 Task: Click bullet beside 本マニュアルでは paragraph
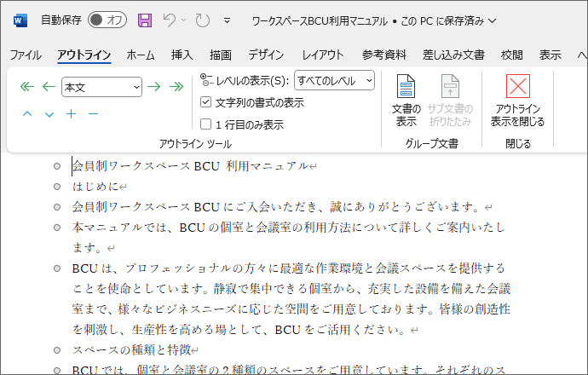pos(57,228)
